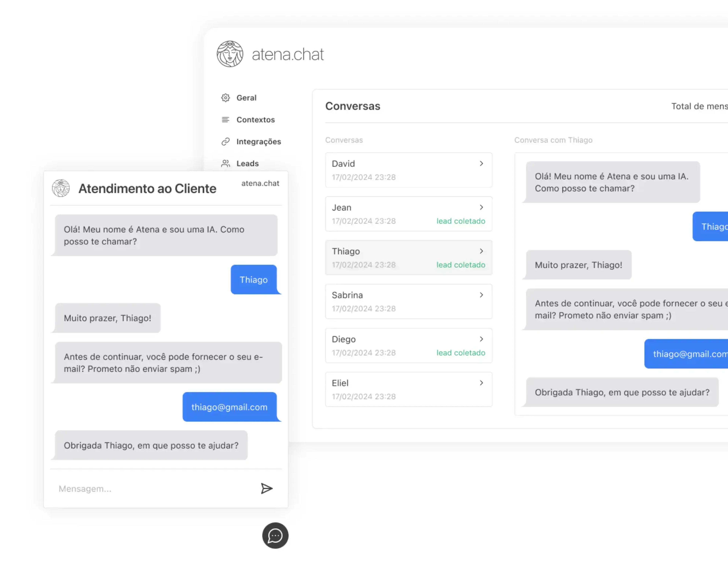The image size is (728, 567).
Task: Click the Conversas panel heading
Action: point(353,106)
